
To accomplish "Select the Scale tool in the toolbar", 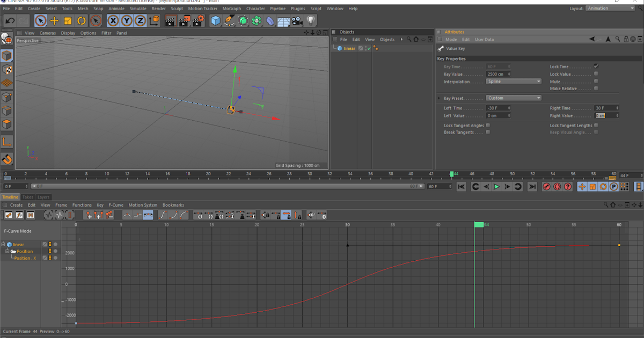I will (67, 21).
